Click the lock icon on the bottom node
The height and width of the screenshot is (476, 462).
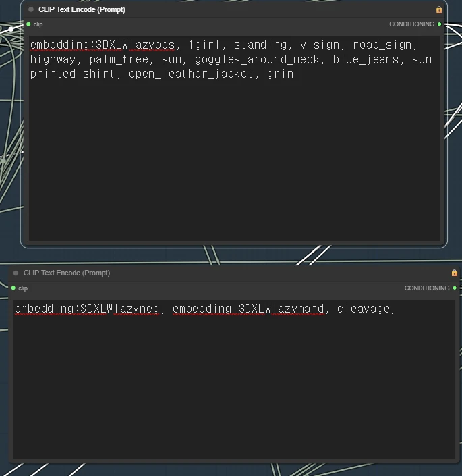click(454, 273)
